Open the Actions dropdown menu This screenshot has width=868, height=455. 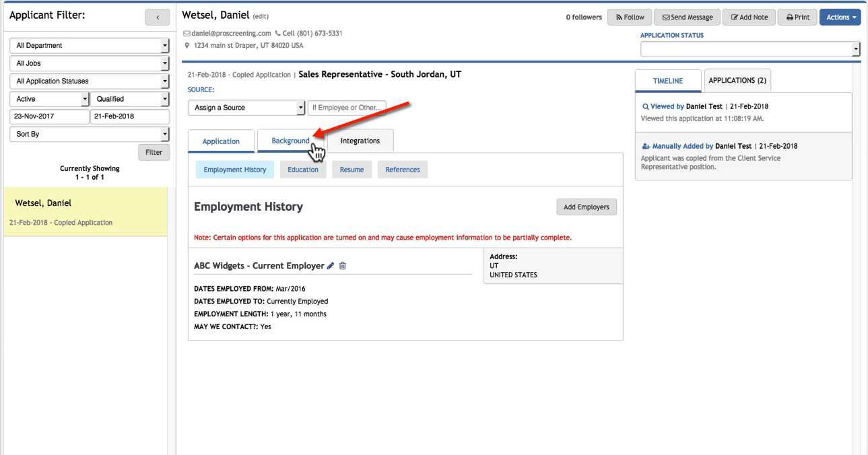pos(840,17)
